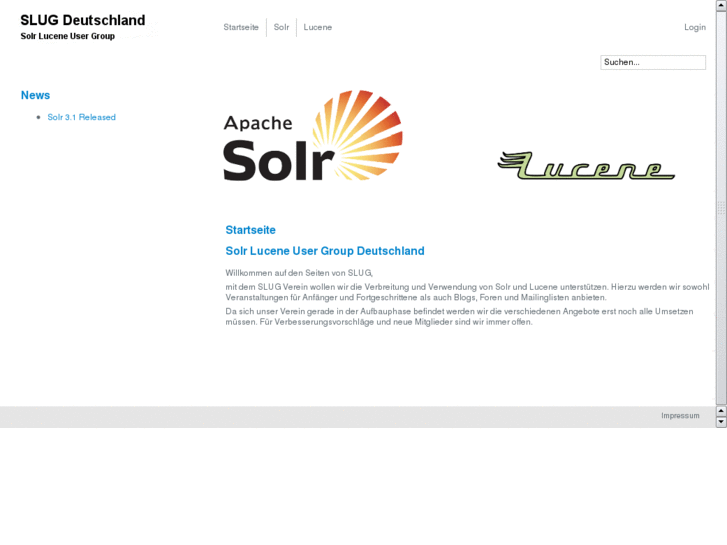727x545 pixels.
Task: Open the Impressum footer link
Action: point(680,416)
